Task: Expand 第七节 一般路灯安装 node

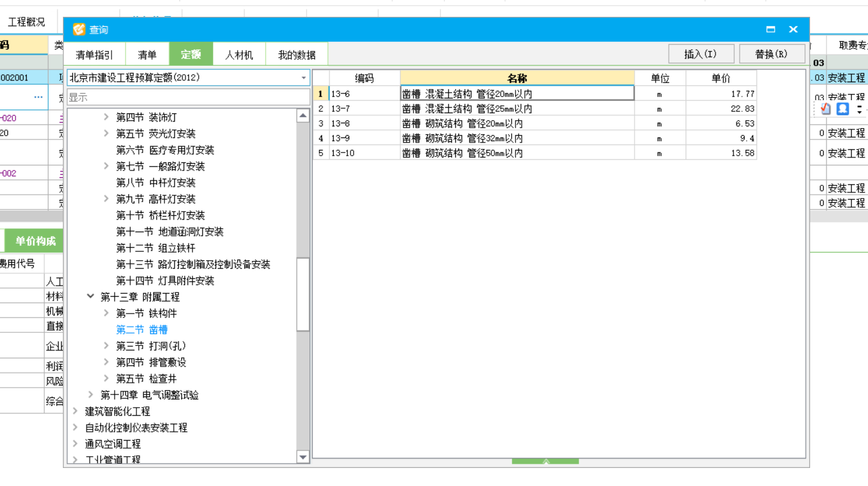Action: [x=106, y=166]
